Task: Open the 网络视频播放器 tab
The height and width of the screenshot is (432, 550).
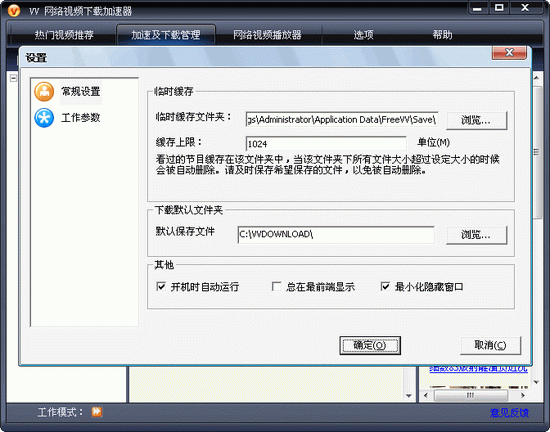Action: (x=267, y=35)
